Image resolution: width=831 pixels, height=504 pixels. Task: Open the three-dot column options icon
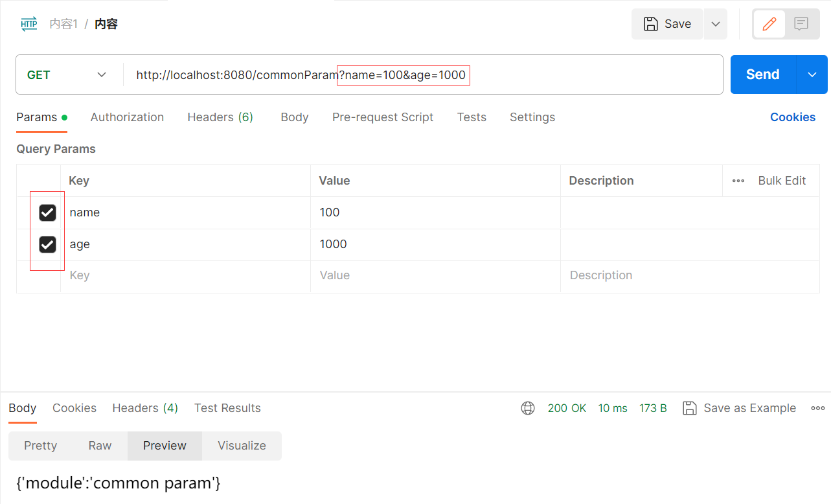[x=738, y=181]
